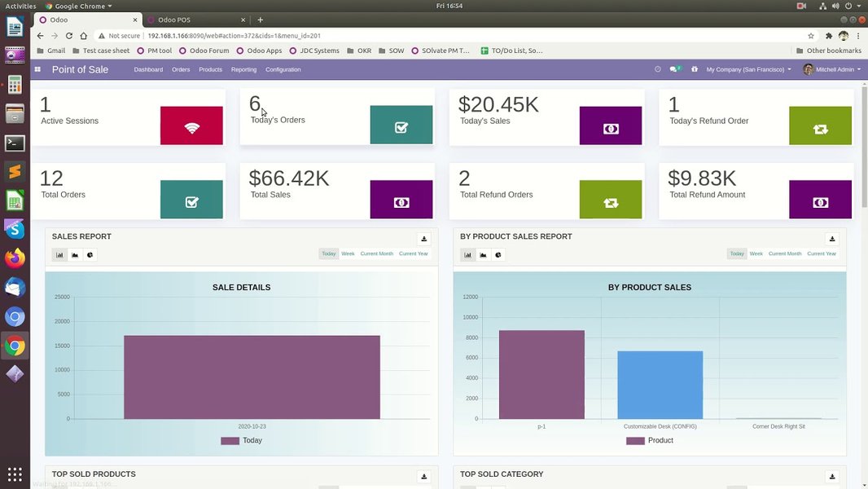Image resolution: width=868 pixels, height=489 pixels.
Task: Open the activities clock icon in Odoo navbar
Action: click(658, 69)
